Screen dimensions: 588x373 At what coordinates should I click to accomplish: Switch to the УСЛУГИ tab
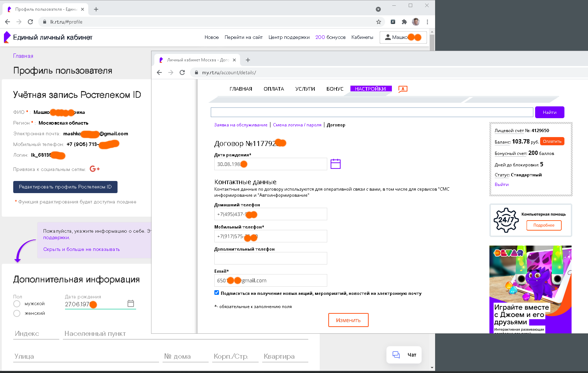coord(305,89)
